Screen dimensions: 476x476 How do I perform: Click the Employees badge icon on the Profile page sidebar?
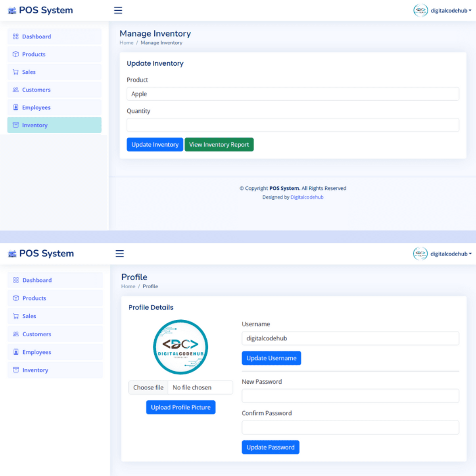tap(16, 352)
